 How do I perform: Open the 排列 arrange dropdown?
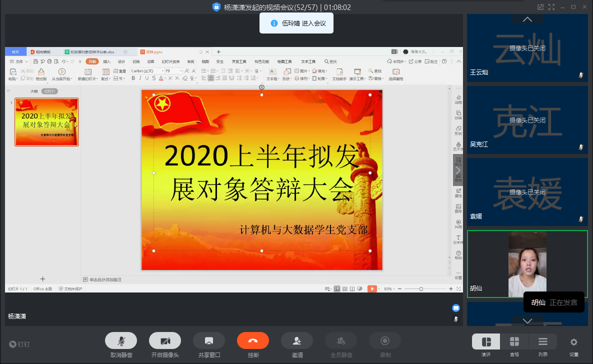[302, 78]
